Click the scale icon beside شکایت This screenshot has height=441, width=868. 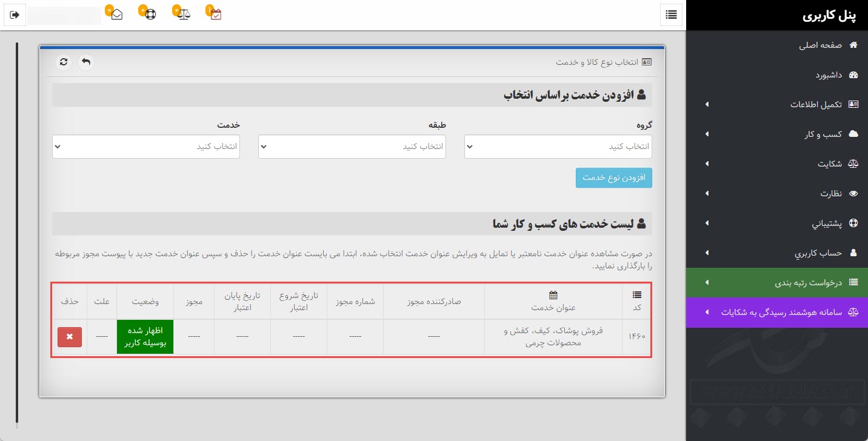click(x=853, y=164)
